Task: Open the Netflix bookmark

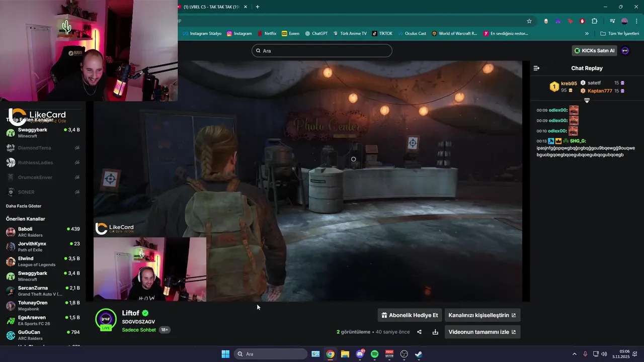Action: click(x=267, y=34)
